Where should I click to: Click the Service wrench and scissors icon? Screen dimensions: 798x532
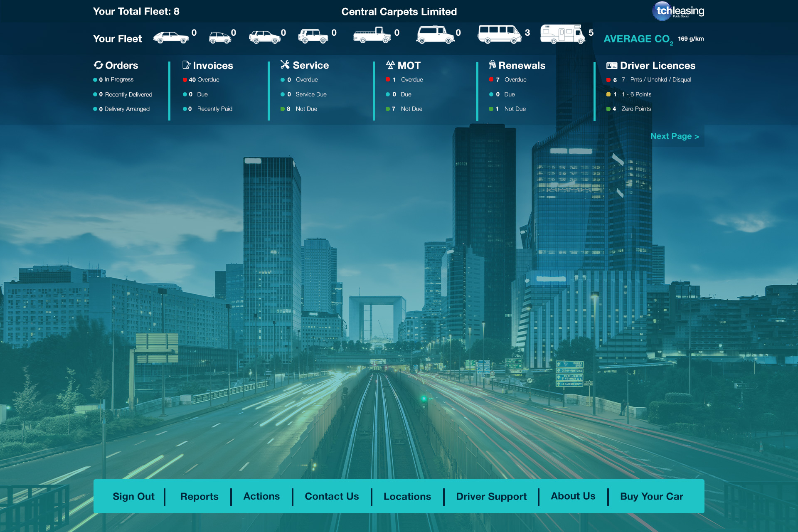tap(285, 65)
